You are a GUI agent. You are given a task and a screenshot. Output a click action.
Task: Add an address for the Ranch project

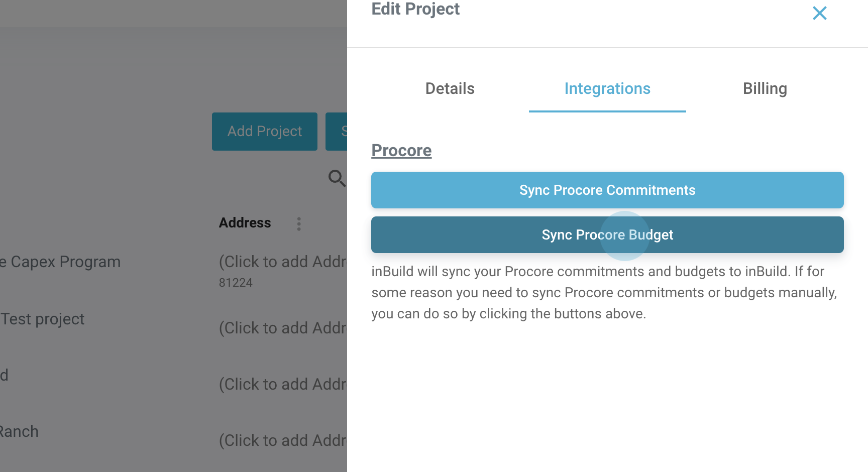click(x=283, y=441)
